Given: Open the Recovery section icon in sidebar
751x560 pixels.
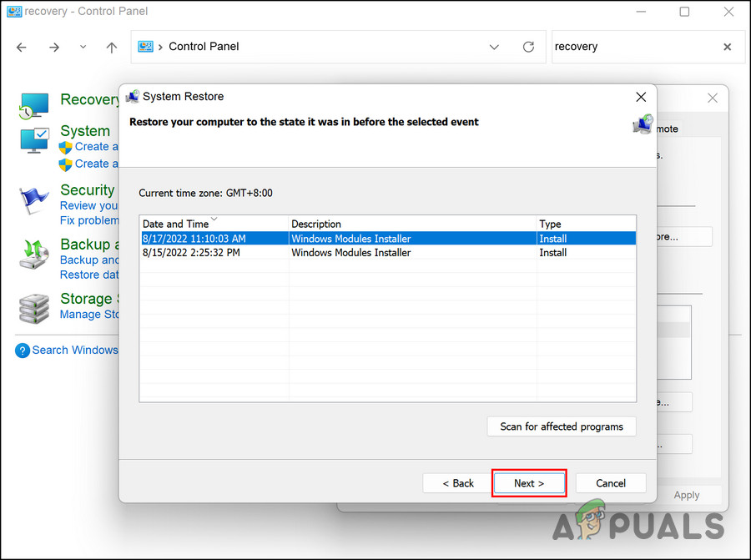Looking at the screenshot, I should pos(33,104).
